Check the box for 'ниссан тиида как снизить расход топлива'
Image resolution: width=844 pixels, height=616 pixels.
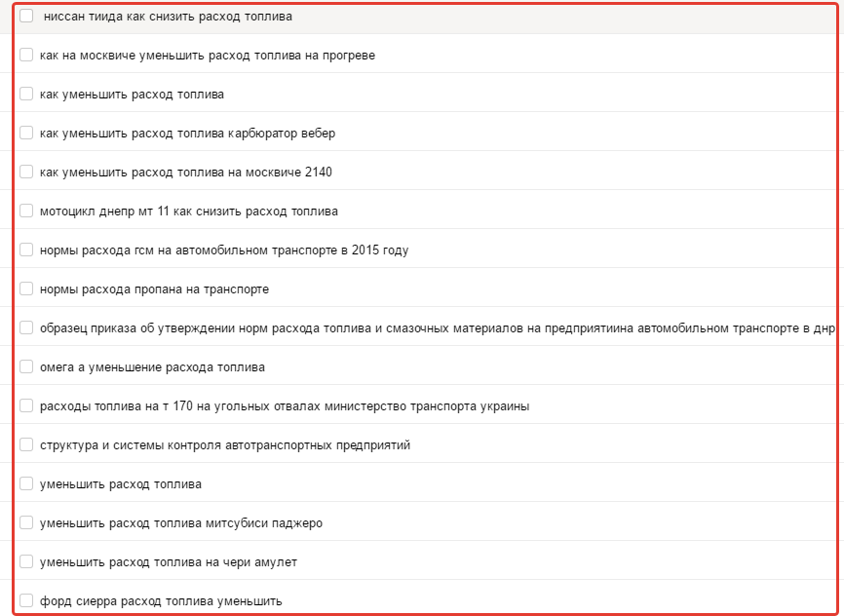point(26,16)
